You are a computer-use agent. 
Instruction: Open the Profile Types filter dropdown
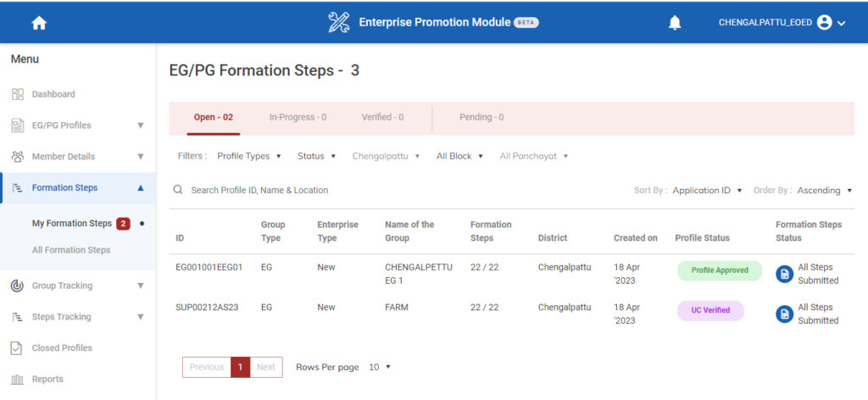pos(248,156)
